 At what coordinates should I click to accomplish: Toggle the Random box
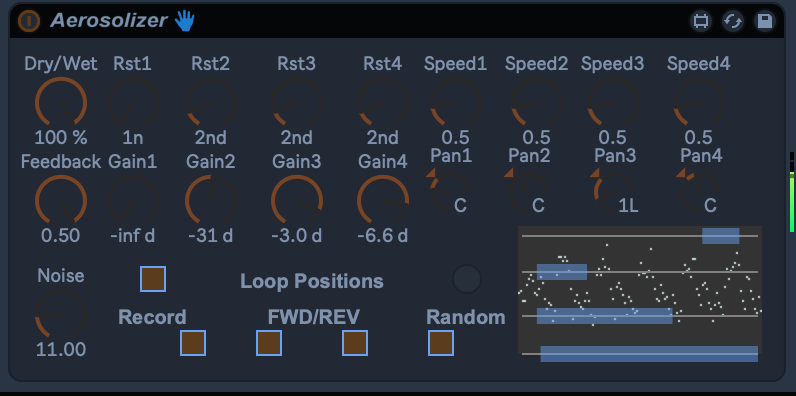[x=441, y=343]
